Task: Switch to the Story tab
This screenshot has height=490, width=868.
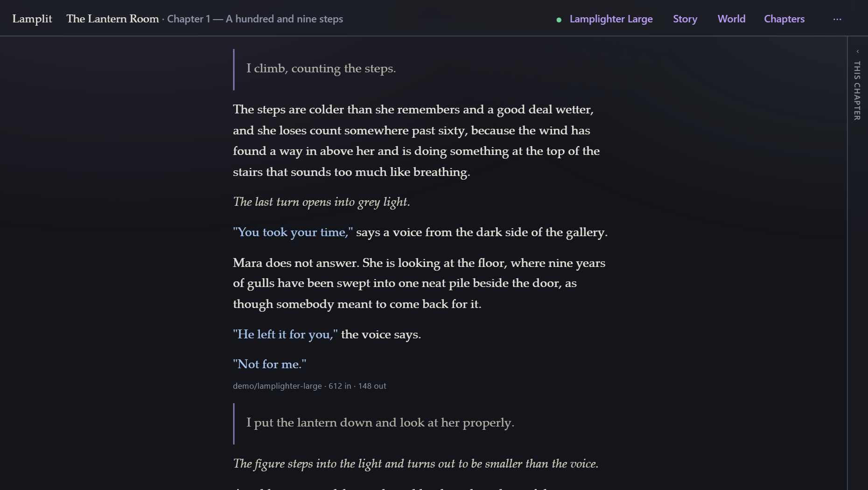Action: [685, 19]
